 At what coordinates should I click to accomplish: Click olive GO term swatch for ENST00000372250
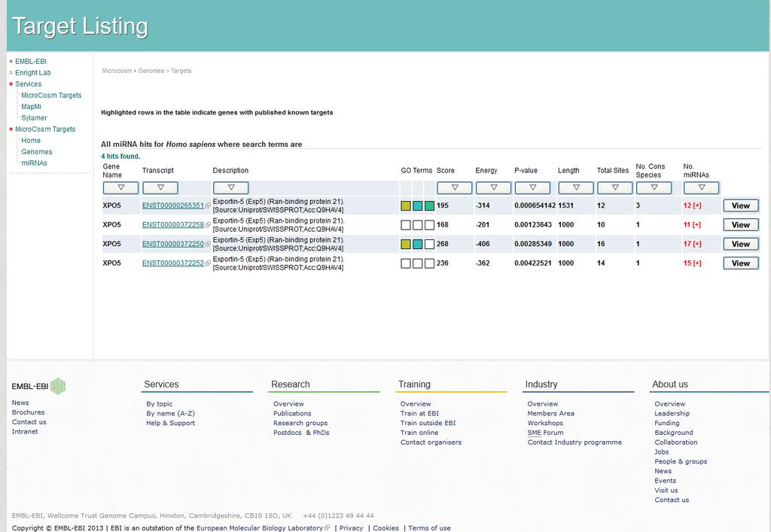pos(406,244)
